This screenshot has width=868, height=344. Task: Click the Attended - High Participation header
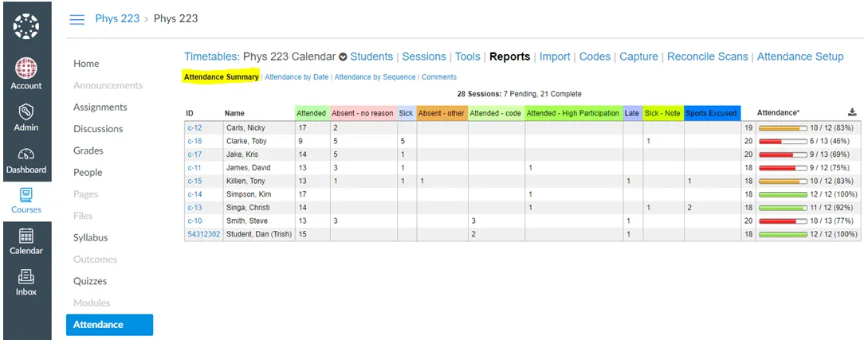point(573,113)
